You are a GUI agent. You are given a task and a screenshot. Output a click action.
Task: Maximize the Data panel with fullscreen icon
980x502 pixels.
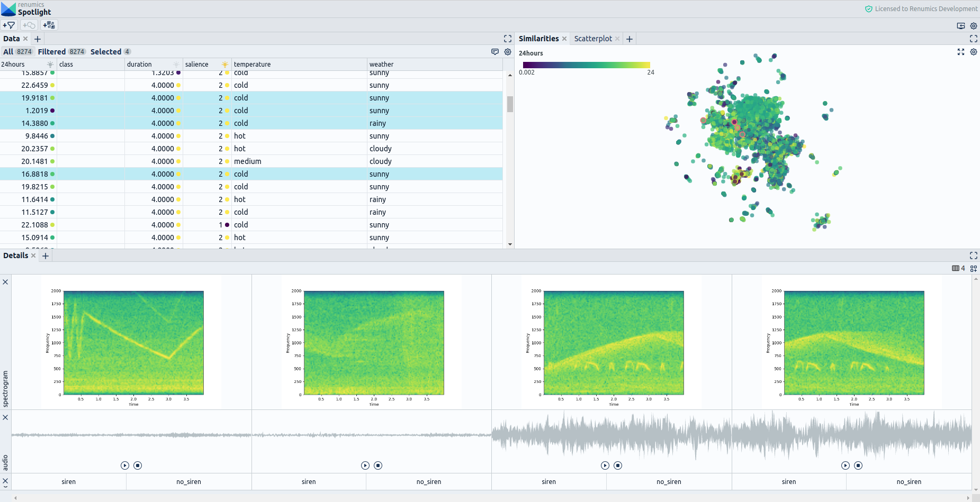click(x=508, y=39)
